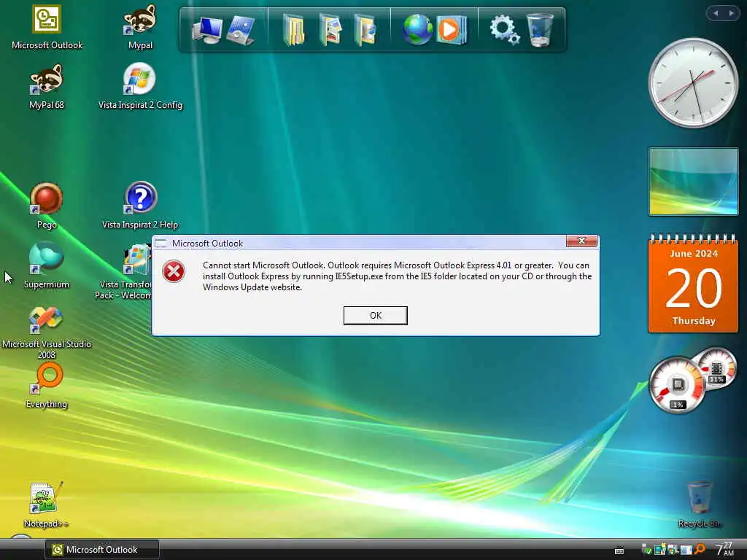This screenshot has height=560, width=747.
Task: Open the desktop Recycle Bin icon
Action: (699, 505)
